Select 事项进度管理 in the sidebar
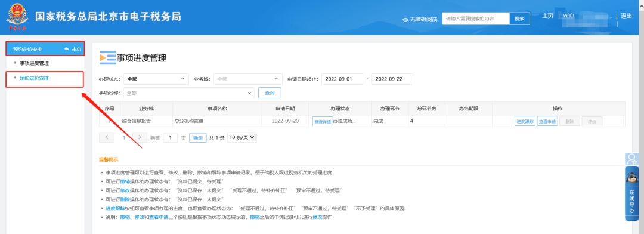 click(34, 63)
